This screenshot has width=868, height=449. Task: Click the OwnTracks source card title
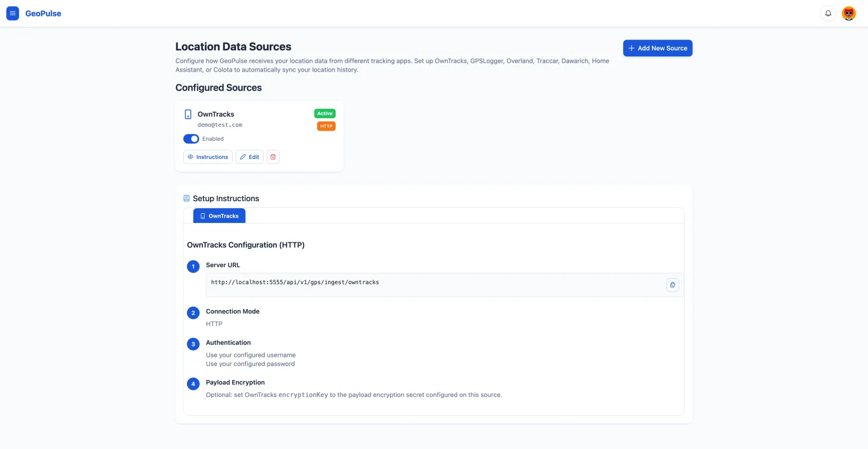pos(216,114)
